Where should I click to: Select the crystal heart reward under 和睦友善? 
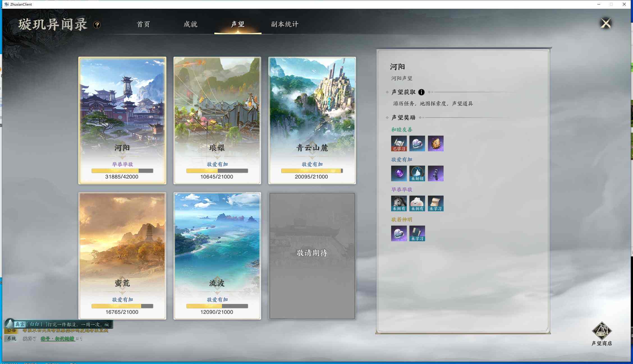417,143
